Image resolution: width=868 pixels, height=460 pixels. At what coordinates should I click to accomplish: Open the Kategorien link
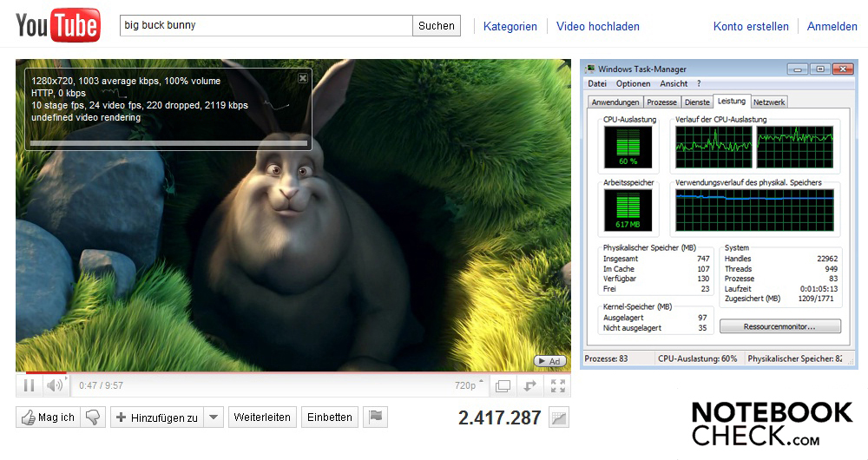click(510, 27)
